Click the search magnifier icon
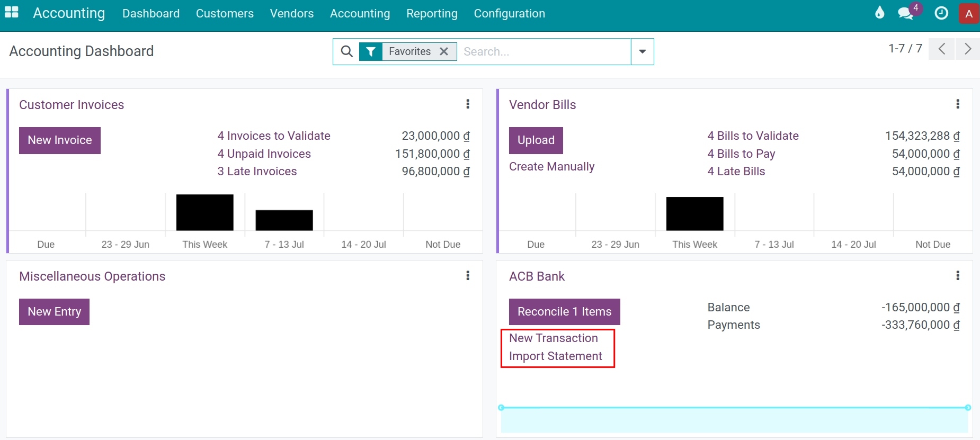This screenshot has height=440, width=980. (x=346, y=51)
